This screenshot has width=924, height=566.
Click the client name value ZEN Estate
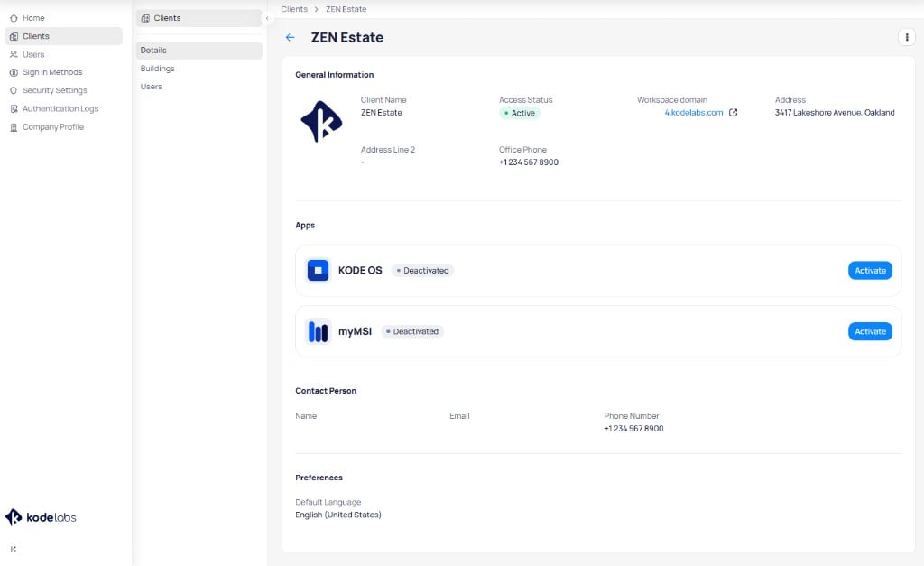click(x=382, y=113)
